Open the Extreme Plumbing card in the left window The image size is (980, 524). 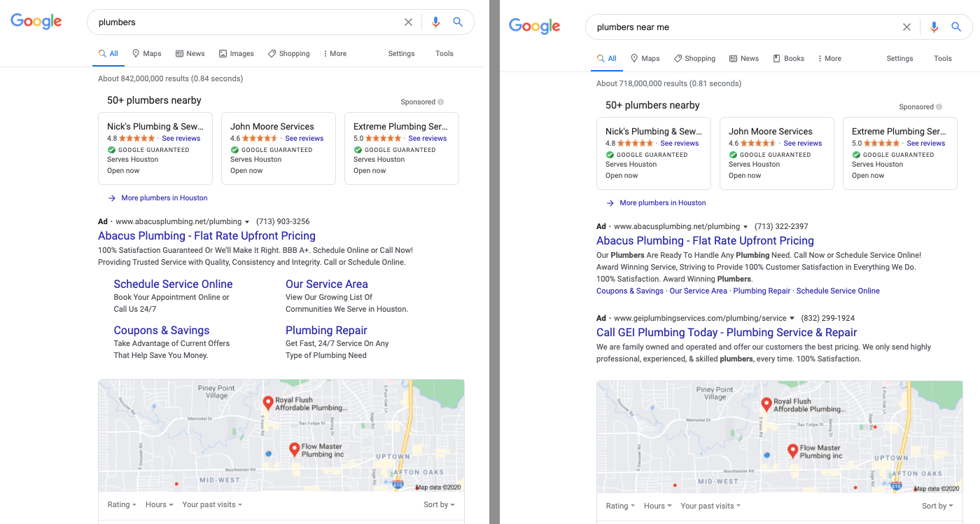coord(402,149)
